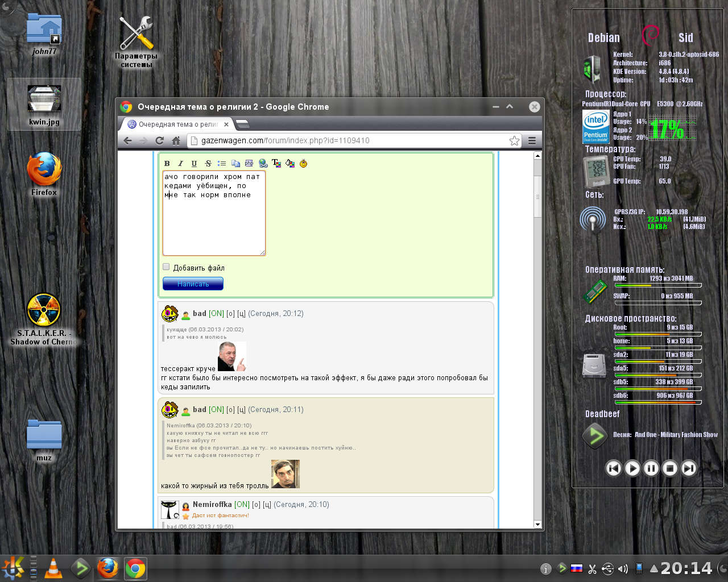The image size is (728, 582).
Task: Click Zhirinovsky image in 20:12 post
Action: [232, 356]
